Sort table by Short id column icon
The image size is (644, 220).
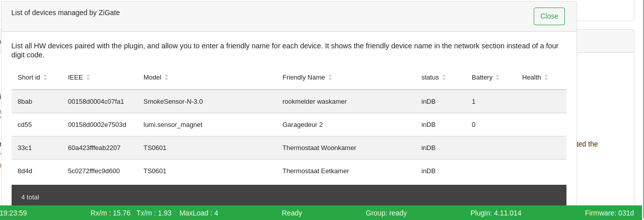click(x=45, y=78)
